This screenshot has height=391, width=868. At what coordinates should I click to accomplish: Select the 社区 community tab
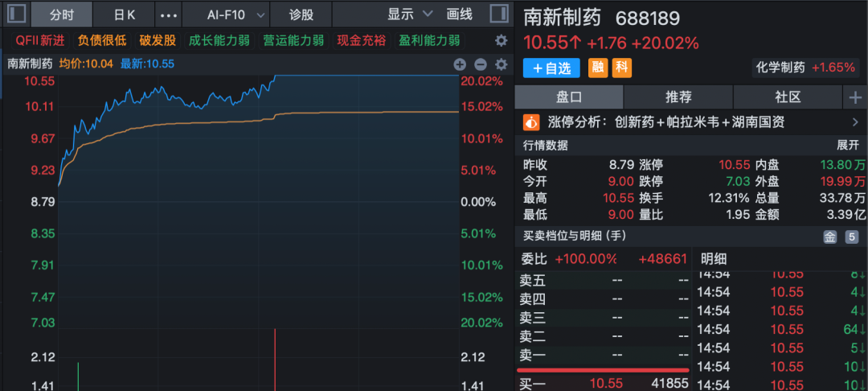coord(788,98)
